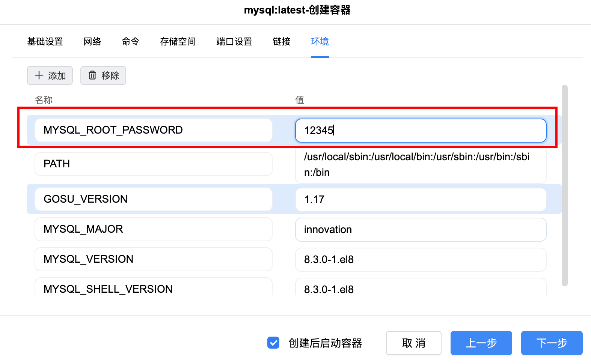Focus the password value field containing 12345
The width and height of the screenshot is (591, 364).
pyautogui.click(x=421, y=131)
